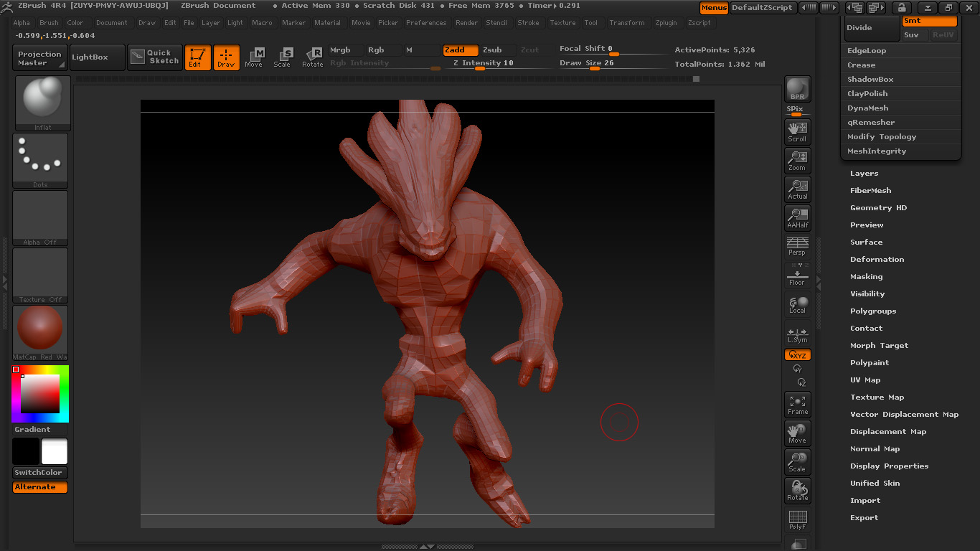The height and width of the screenshot is (551, 980).
Task: Enable Mrgb paint mode
Action: click(347, 50)
